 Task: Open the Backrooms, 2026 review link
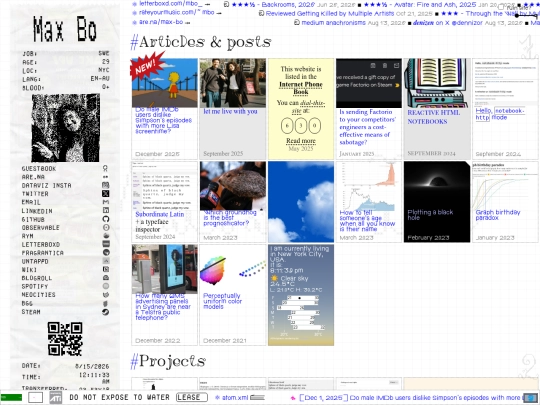[x=273, y=4]
